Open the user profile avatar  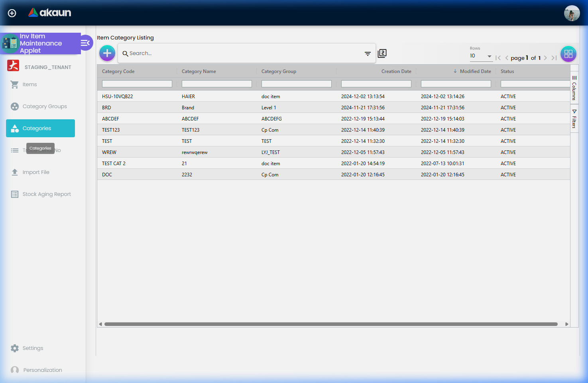tap(572, 13)
